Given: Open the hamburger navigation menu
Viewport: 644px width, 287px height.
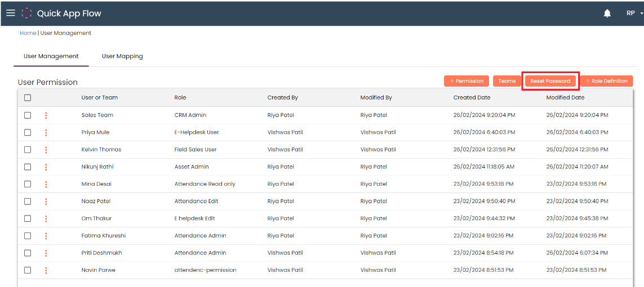Looking at the screenshot, I should 11,13.
